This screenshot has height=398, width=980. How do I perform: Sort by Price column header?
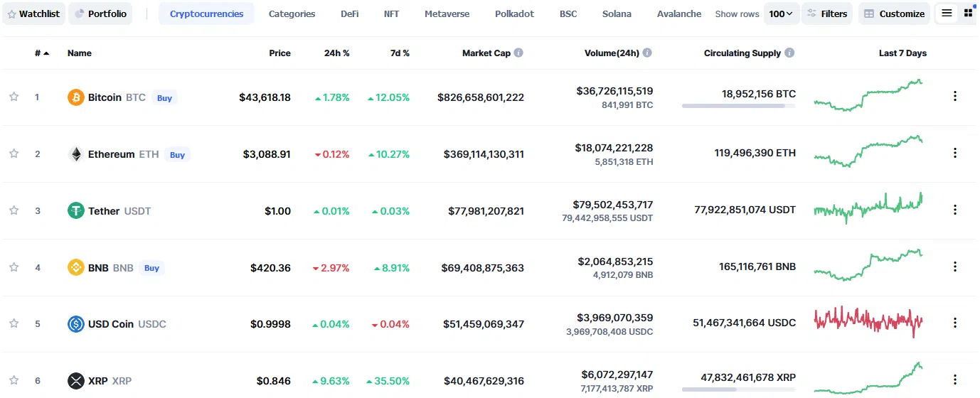(279, 53)
